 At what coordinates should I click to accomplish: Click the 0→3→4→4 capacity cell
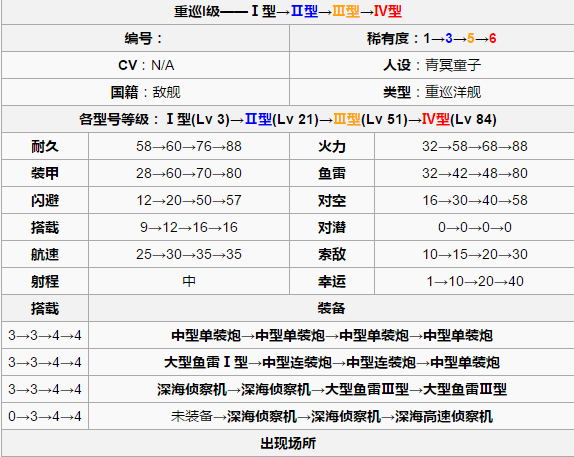click(45, 417)
